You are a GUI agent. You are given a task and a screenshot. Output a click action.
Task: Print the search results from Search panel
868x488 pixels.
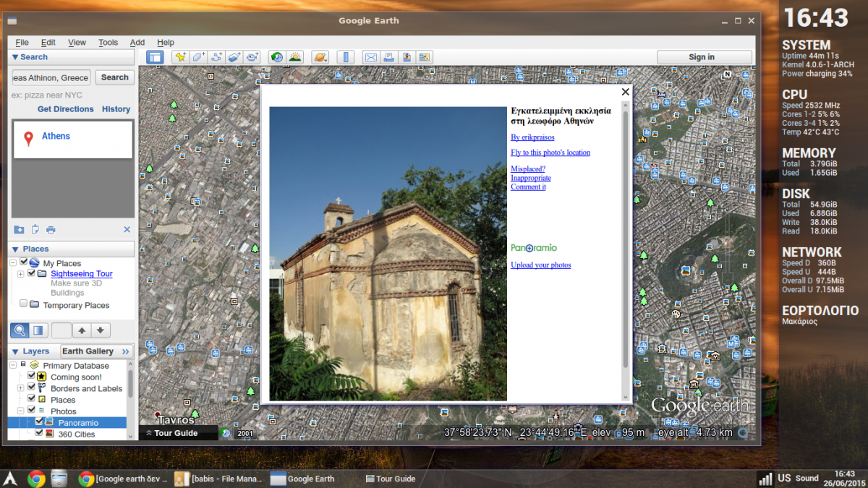(51, 230)
